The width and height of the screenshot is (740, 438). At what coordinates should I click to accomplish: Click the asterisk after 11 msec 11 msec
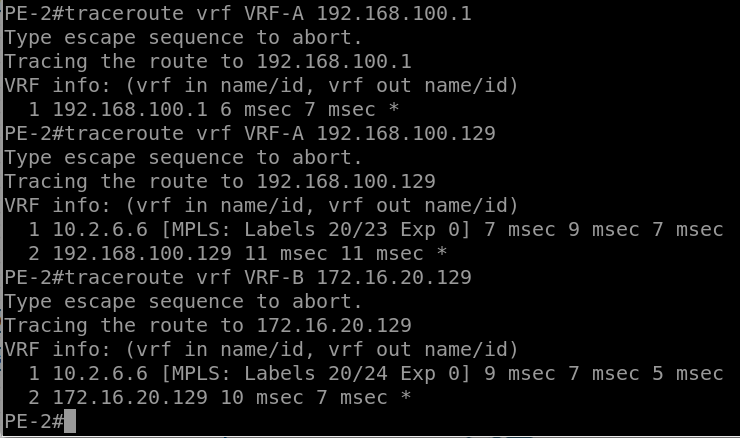click(442, 251)
